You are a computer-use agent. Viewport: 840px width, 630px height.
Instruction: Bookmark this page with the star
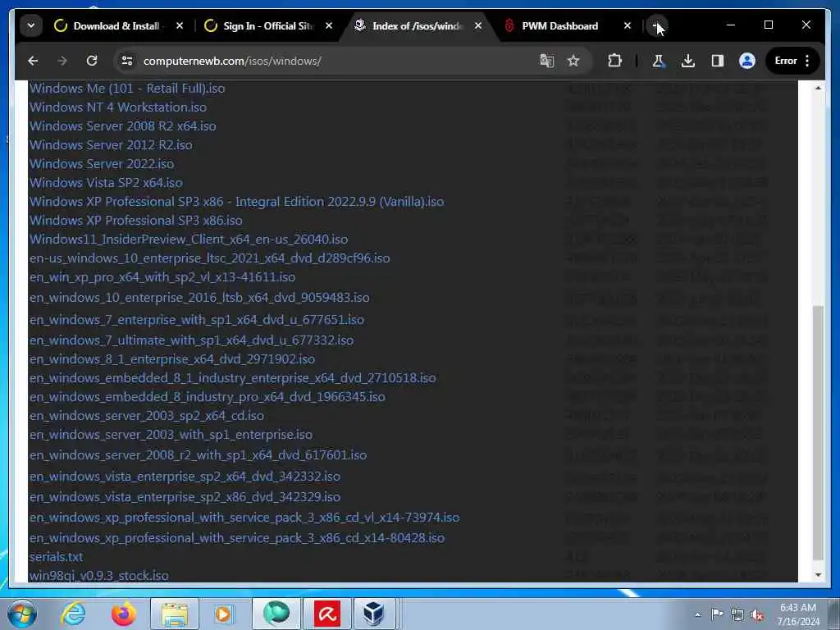[573, 61]
